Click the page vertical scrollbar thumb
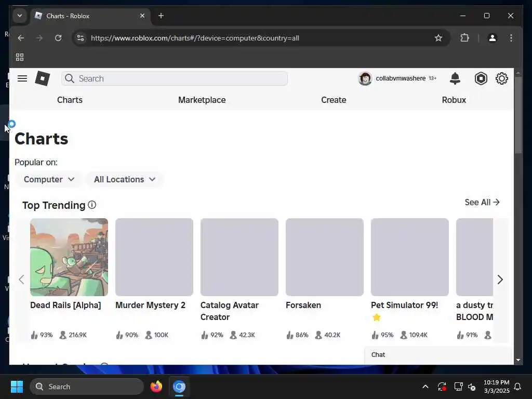Screen dimensions: 532x399 [x=518, y=115]
